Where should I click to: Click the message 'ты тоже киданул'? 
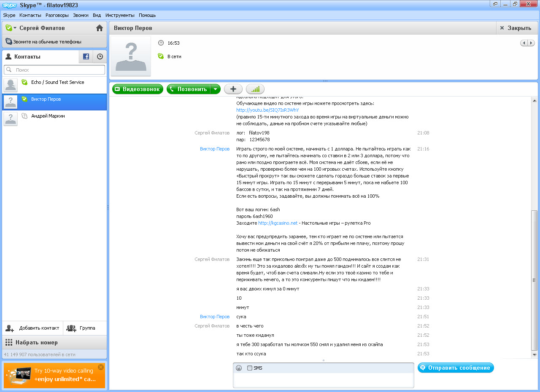click(255, 335)
